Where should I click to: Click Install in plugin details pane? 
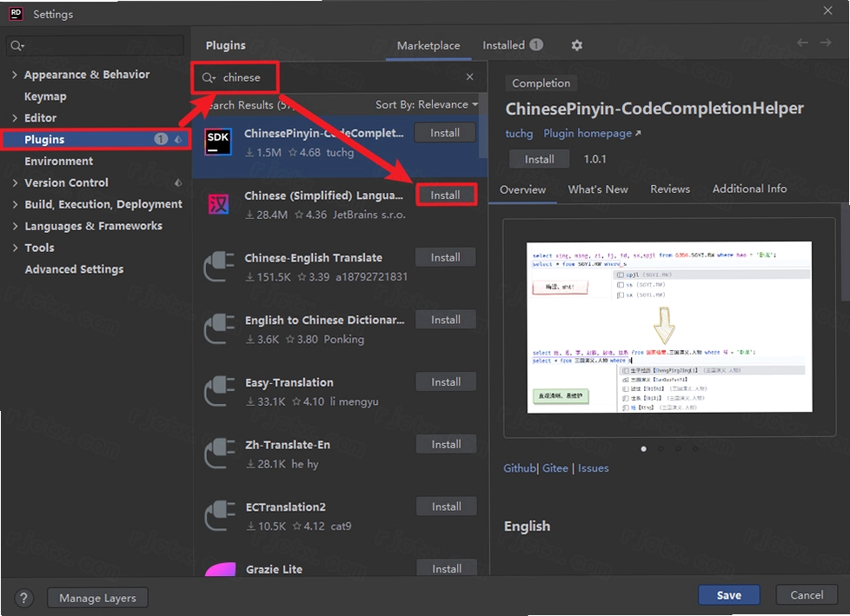(x=540, y=159)
